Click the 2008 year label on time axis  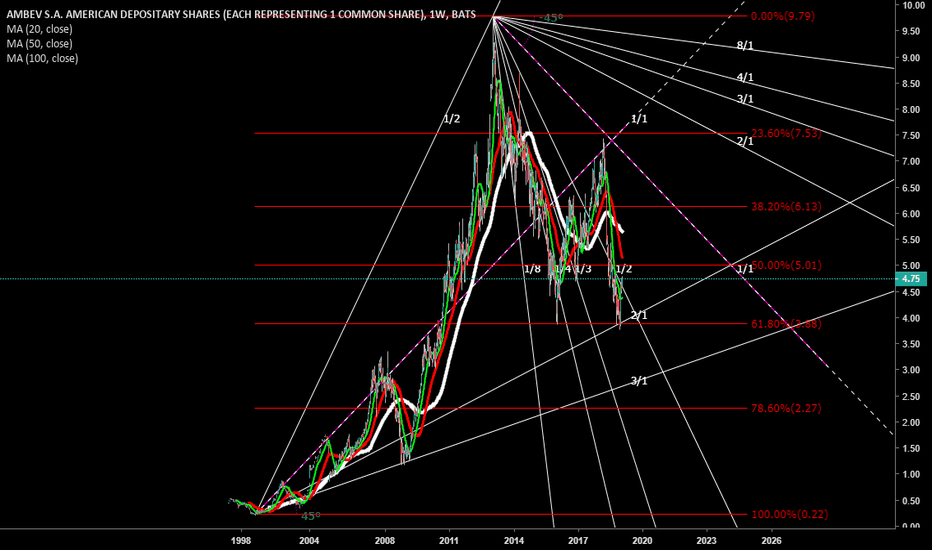tap(385, 540)
